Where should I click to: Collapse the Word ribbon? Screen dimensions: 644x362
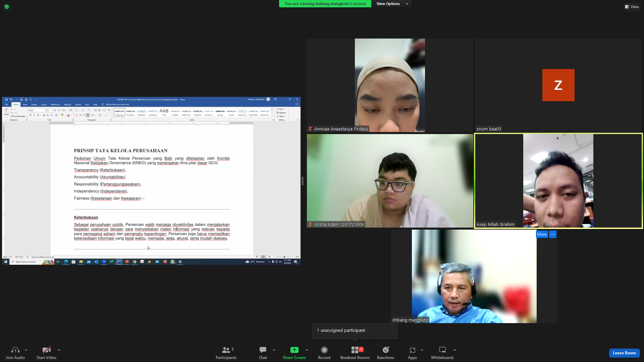coord(298,120)
